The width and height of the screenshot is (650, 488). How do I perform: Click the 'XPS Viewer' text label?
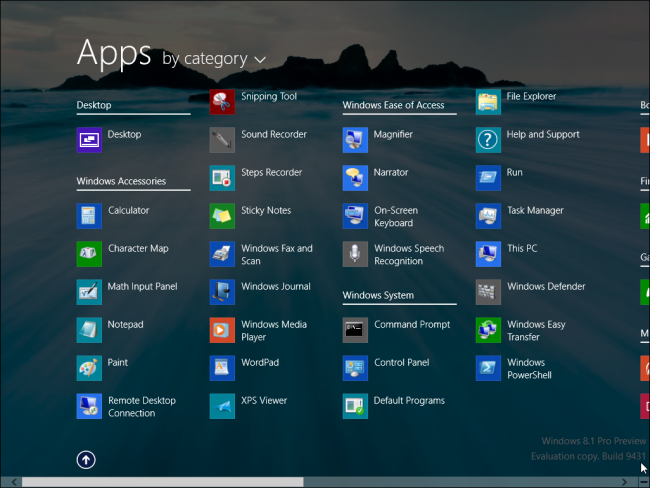264,401
